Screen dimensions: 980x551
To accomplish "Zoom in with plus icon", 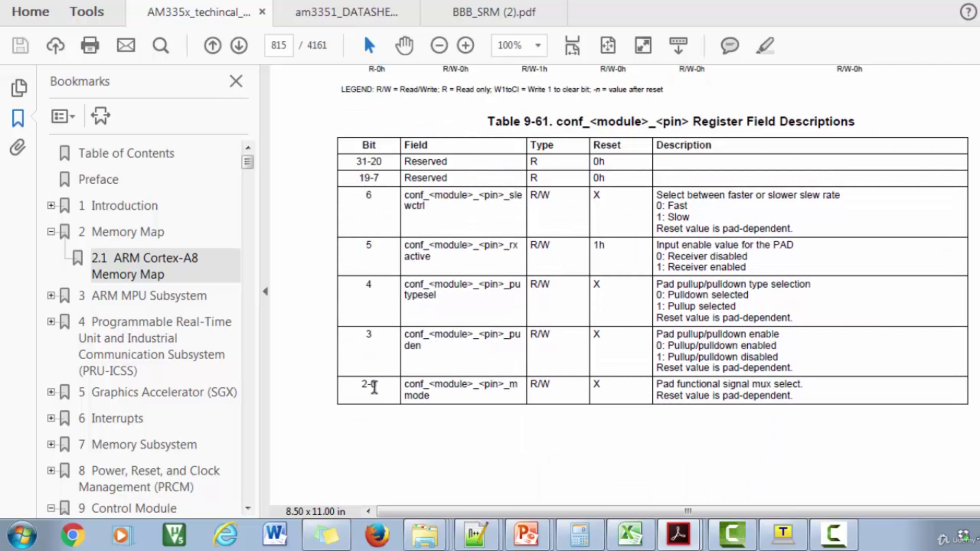I will (465, 45).
